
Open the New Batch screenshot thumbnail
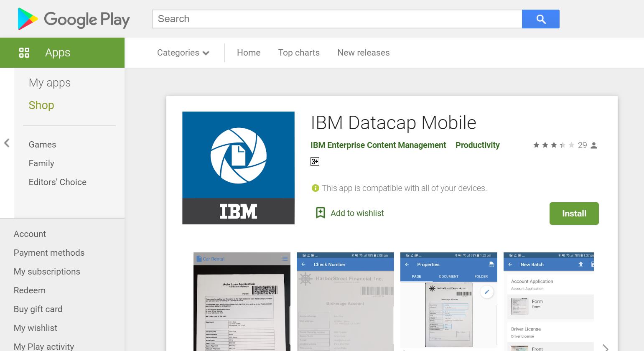[549, 302]
